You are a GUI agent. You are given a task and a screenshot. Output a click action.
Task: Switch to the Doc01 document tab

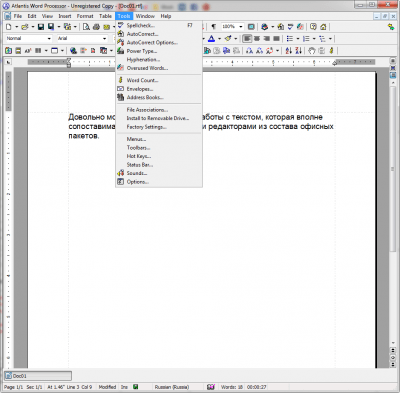38,376
